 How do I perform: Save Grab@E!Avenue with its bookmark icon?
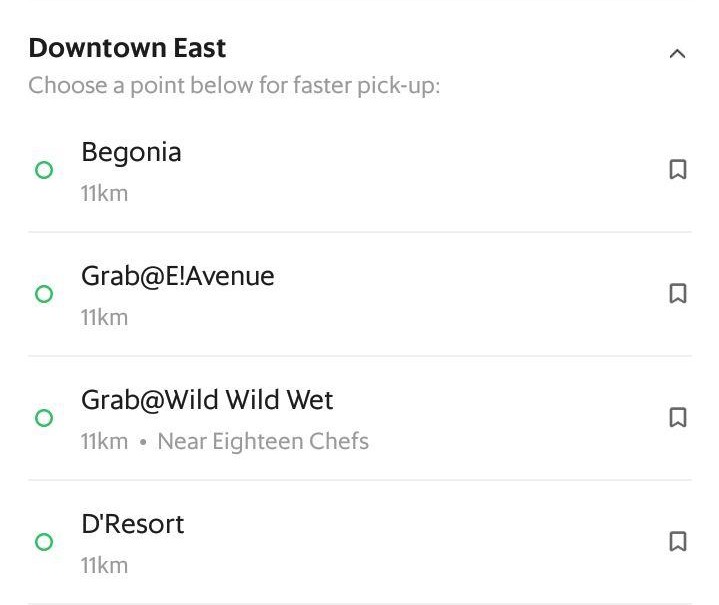[677, 294]
